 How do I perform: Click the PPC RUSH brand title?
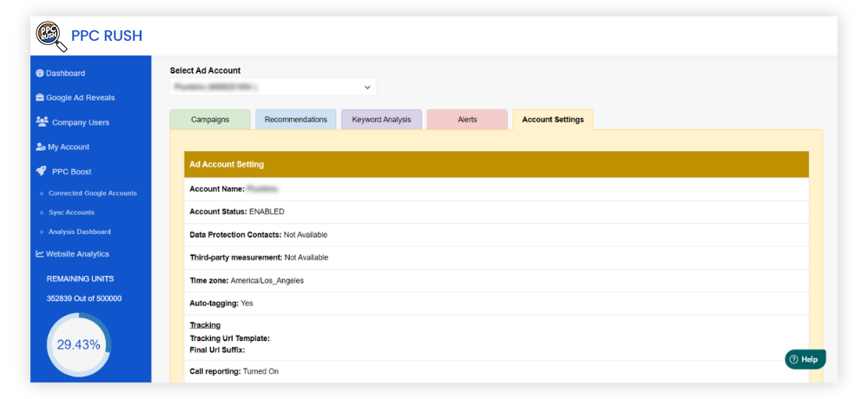tap(107, 36)
